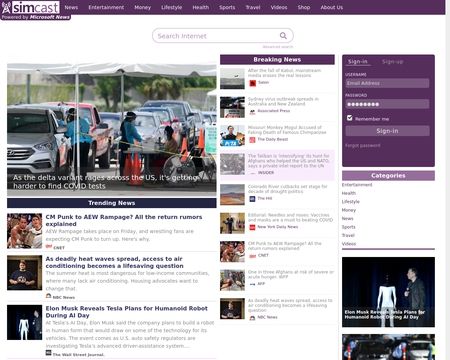450x360 pixels.
Task: Click the Associated Press source icon
Action: pyautogui.click(x=253, y=112)
